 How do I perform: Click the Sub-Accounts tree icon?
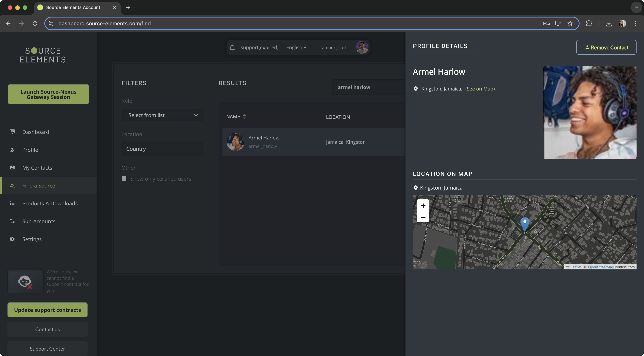[x=12, y=221]
